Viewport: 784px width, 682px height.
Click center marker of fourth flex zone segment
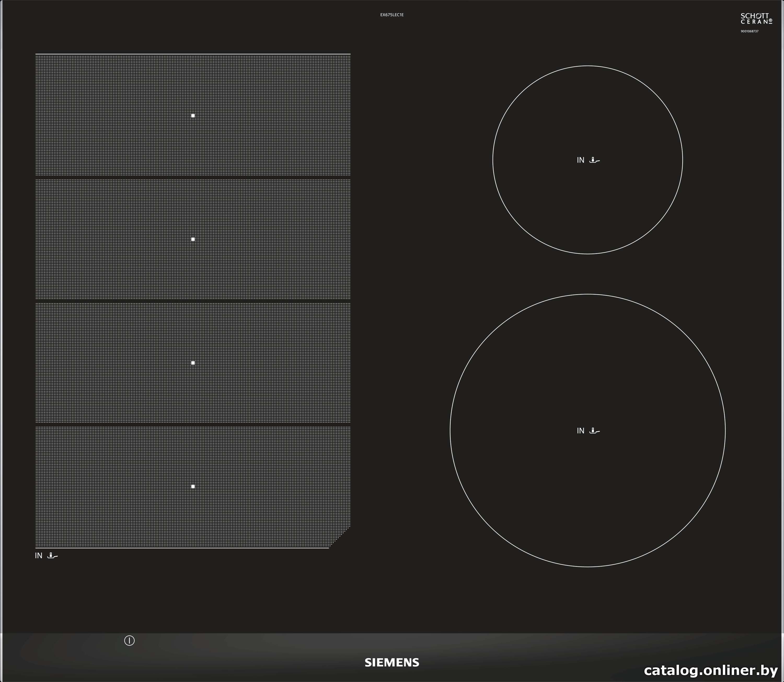click(x=193, y=486)
